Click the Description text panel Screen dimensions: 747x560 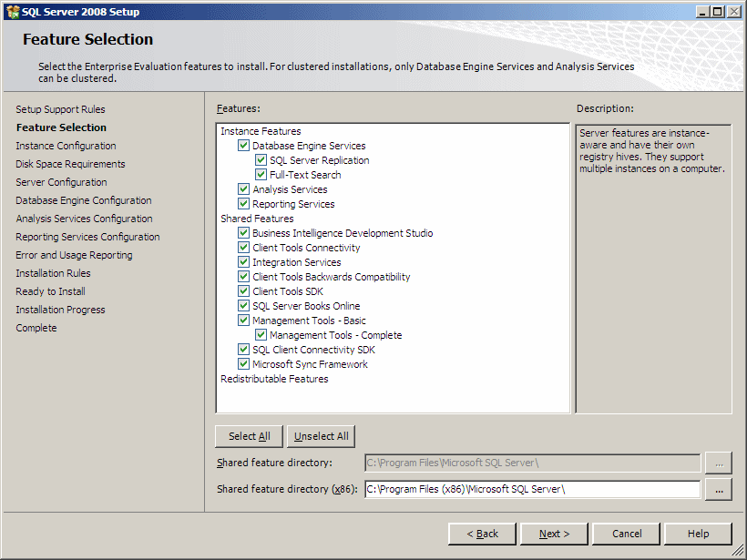[x=653, y=269]
